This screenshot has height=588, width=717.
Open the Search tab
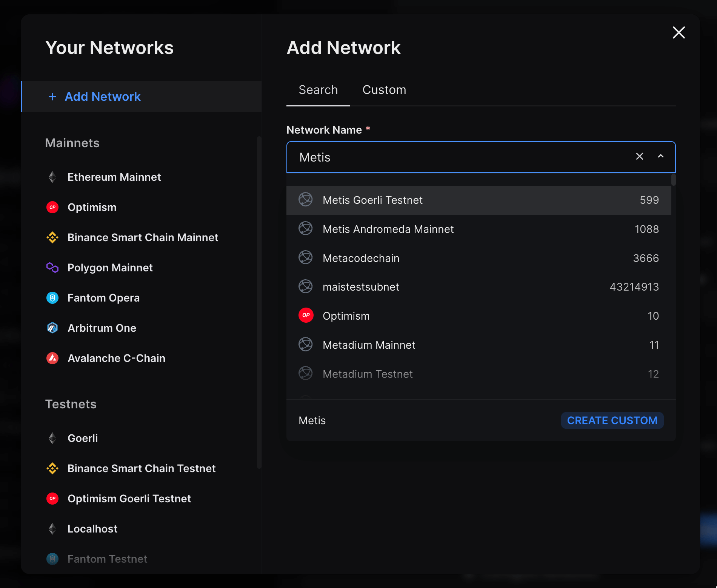pos(318,90)
